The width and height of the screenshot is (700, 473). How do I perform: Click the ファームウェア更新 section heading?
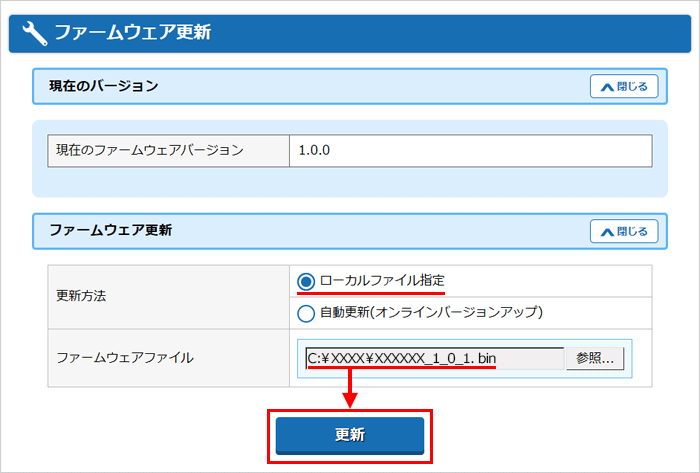coord(111,231)
